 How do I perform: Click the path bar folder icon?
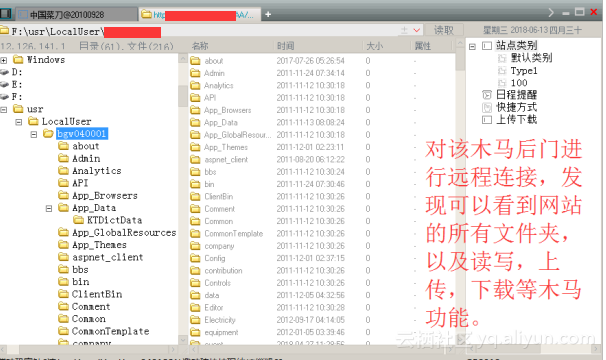4,31
